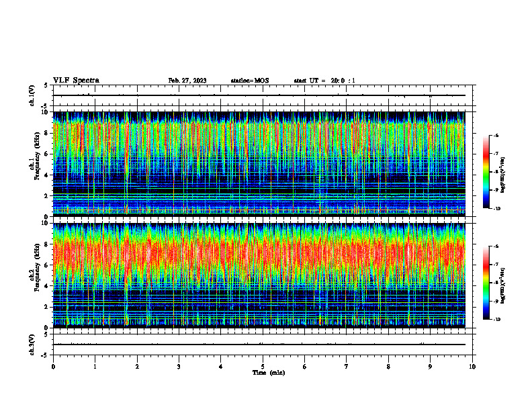The height and width of the screenshot is (411, 532).
Task: Click the "-6" label on lower color scale
Action: click(x=496, y=246)
